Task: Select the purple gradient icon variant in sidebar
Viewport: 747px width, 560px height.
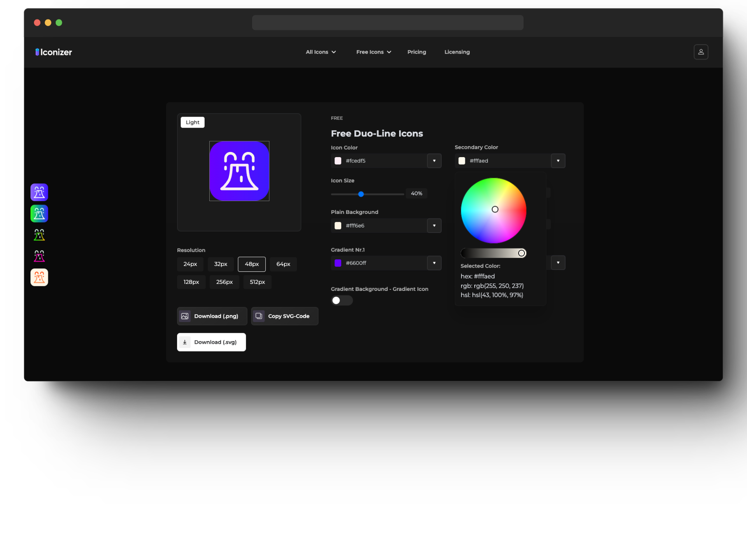Action: [x=39, y=192]
